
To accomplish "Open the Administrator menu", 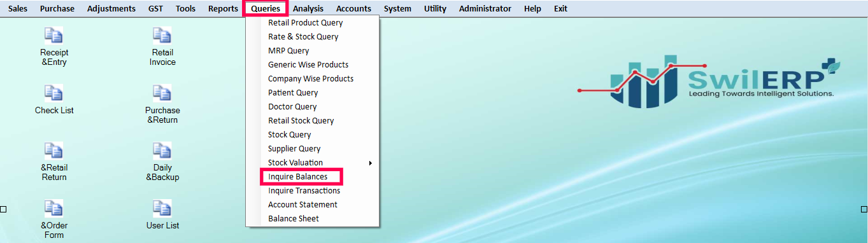I will [x=485, y=9].
